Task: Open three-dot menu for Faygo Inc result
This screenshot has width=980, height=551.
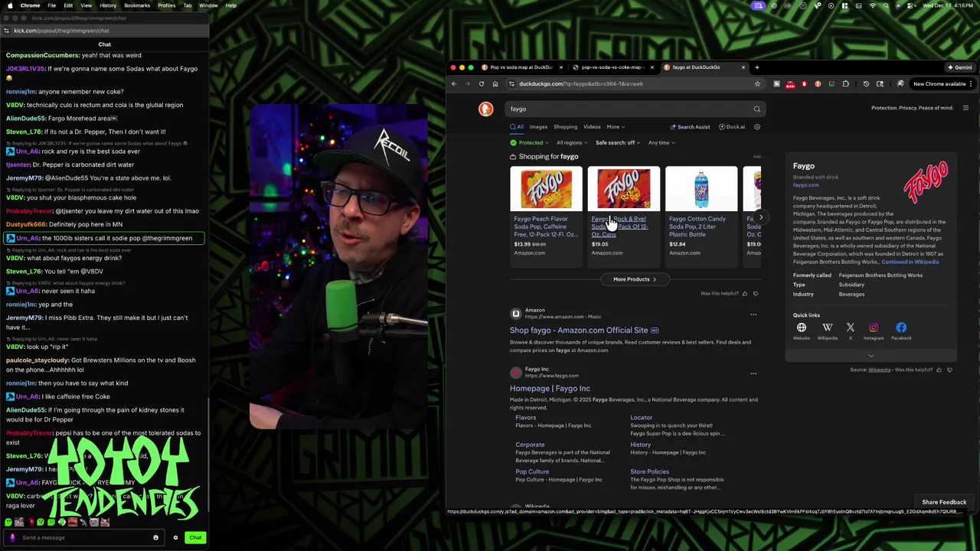Action: pos(753,373)
